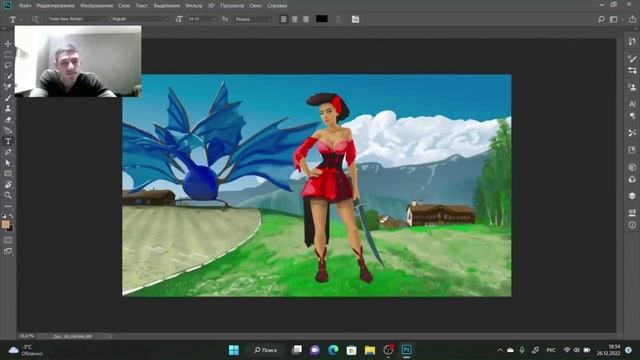This screenshot has width=640, height=360.
Task: Click the Photoshop taskbar icon
Action: 406,350
